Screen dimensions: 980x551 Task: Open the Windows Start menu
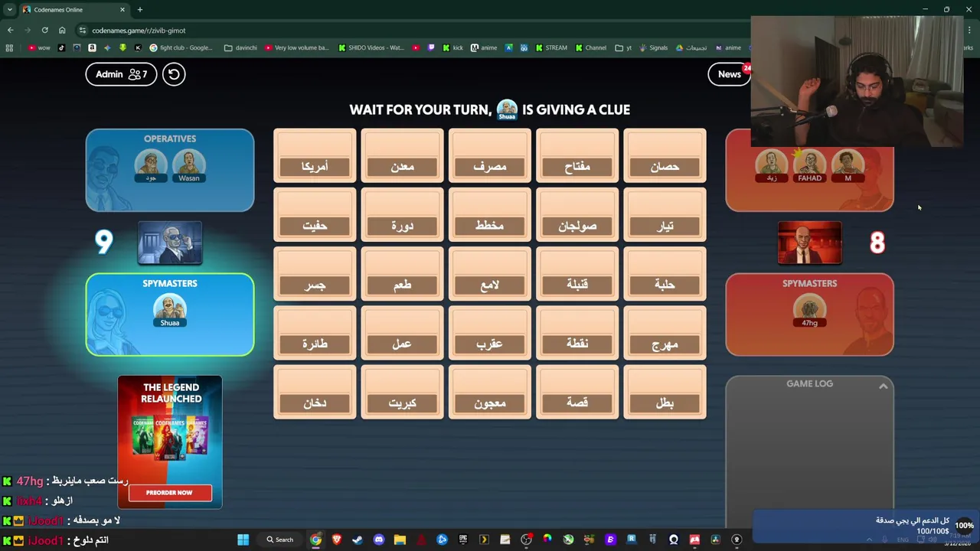[243, 540]
